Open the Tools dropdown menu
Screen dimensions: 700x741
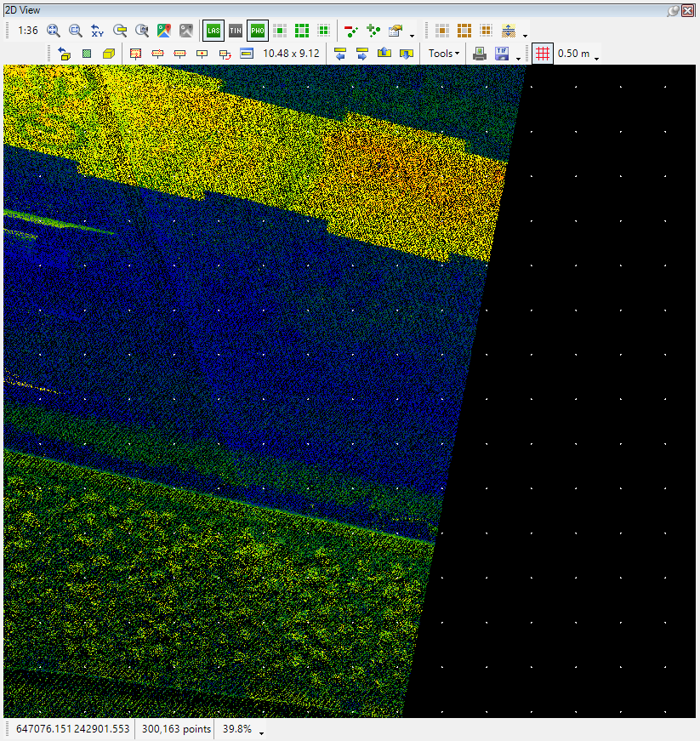point(444,54)
